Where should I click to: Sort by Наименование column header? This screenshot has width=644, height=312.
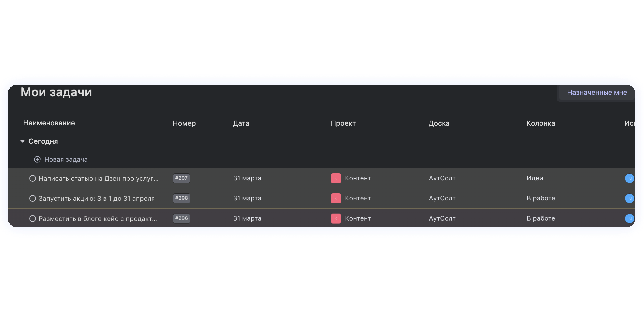click(x=49, y=123)
